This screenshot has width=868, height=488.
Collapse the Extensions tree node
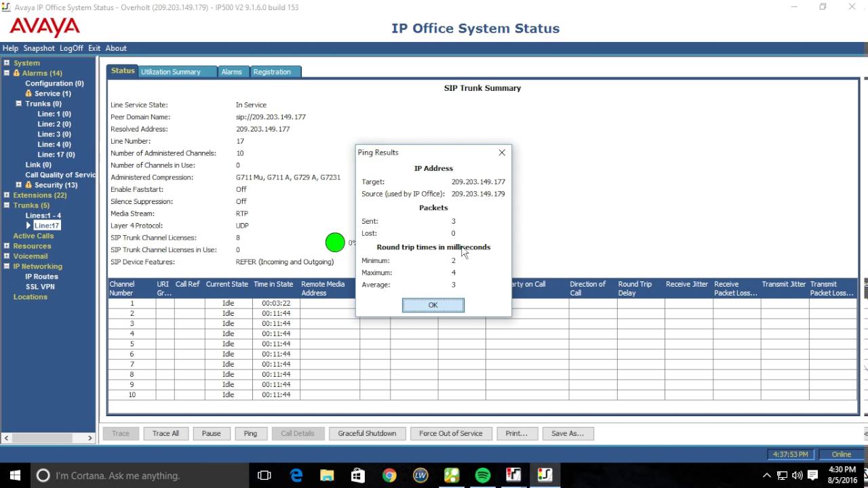tap(6, 195)
